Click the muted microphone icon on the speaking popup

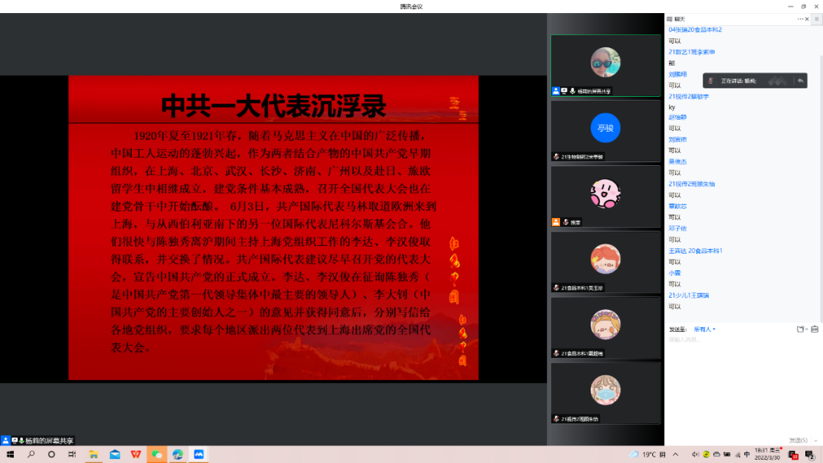point(711,81)
